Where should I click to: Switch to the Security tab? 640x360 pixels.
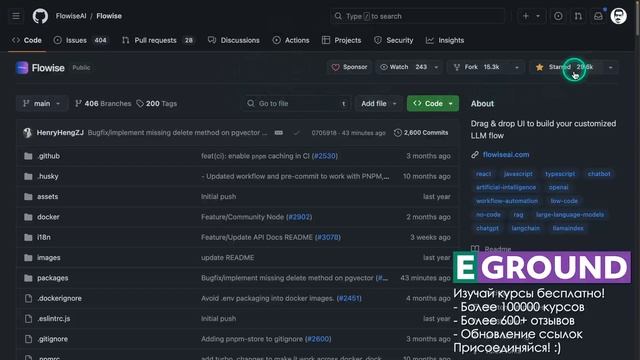[394, 40]
